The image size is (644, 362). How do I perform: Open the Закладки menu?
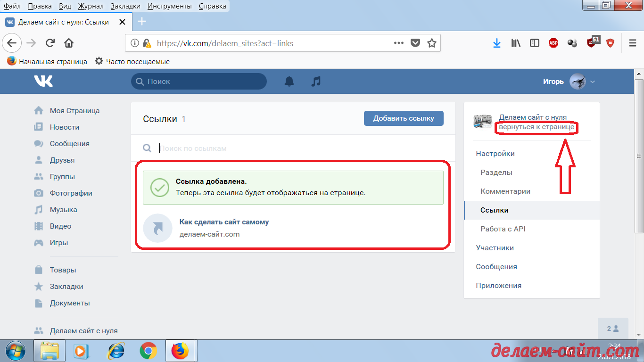125,6
